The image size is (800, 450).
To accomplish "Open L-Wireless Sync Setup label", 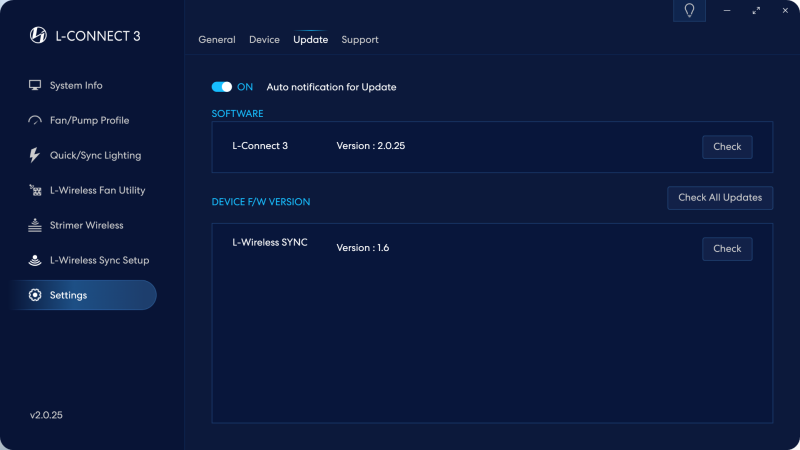I will (x=99, y=260).
